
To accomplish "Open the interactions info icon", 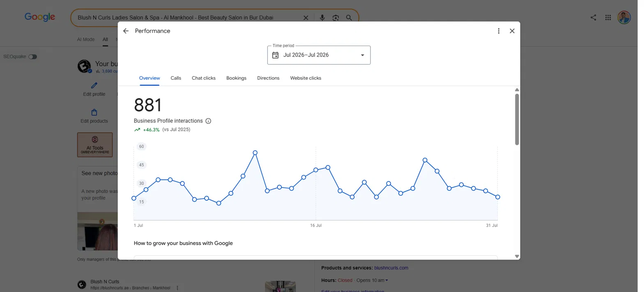I will pyautogui.click(x=208, y=121).
